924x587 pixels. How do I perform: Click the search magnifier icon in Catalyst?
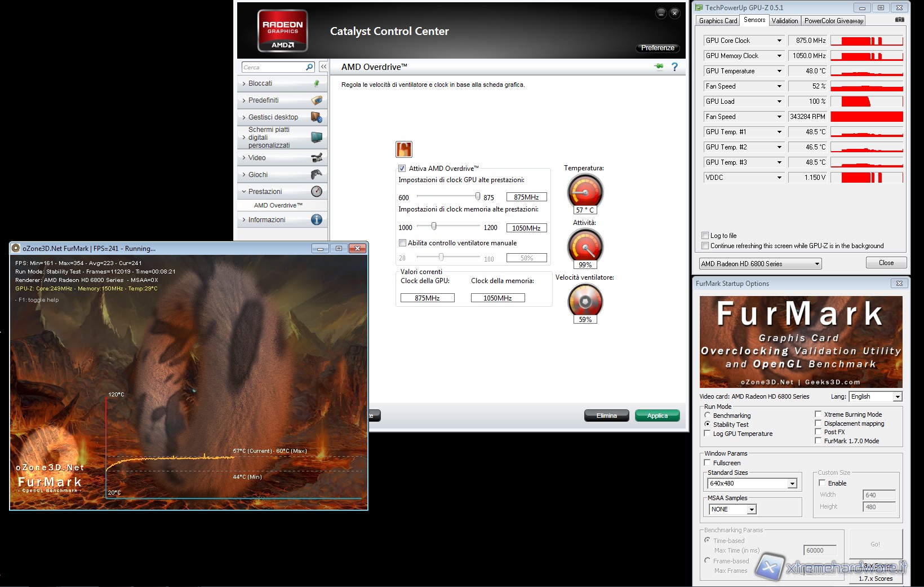(x=309, y=67)
